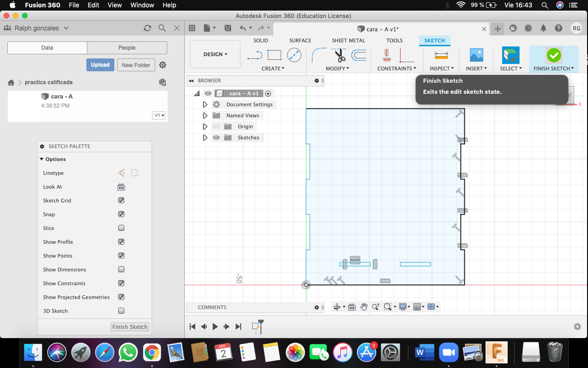Click the Look At icon in navigation bar
The height and width of the screenshot is (368, 588).
click(x=352, y=307)
